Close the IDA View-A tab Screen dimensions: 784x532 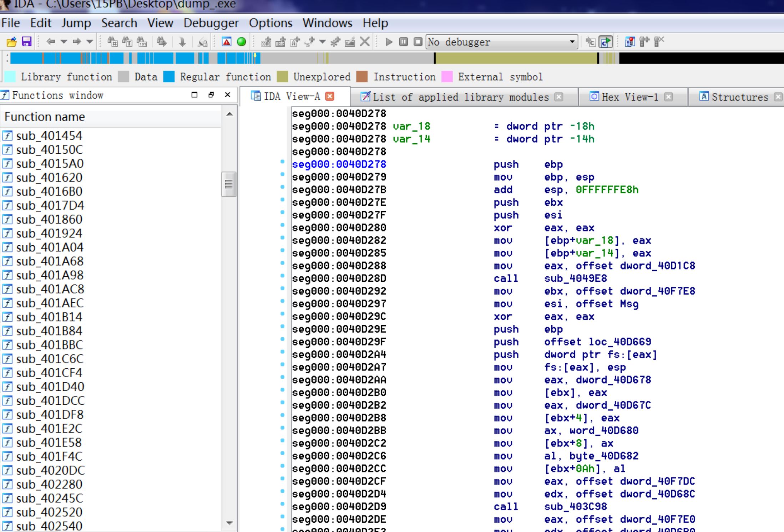(x=330, y=96)
